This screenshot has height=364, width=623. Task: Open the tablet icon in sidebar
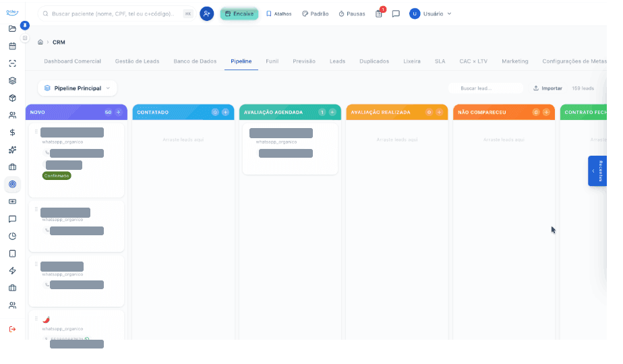click(x=12, y=253)
